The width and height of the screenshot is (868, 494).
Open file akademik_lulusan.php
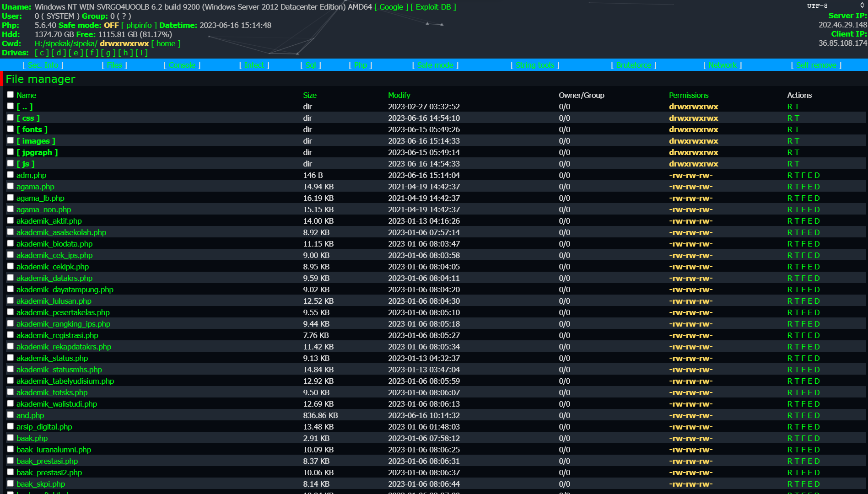pyautogui.click(x=54, y=301)
